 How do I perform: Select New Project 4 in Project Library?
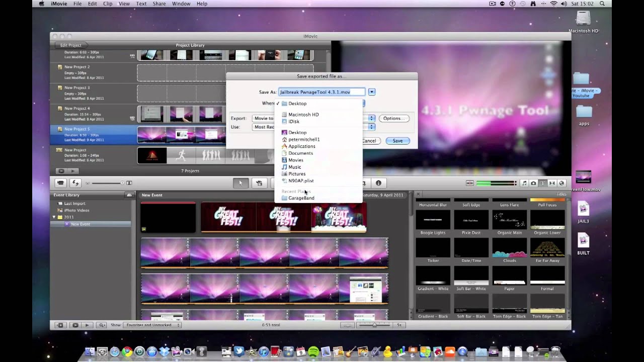pos(94,114)
